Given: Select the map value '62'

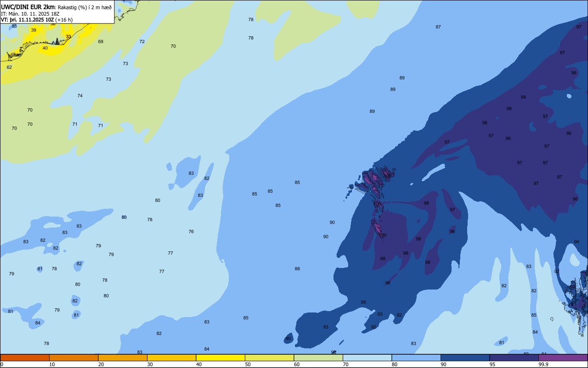Looking at the screenshot, I should pos(9,67).
